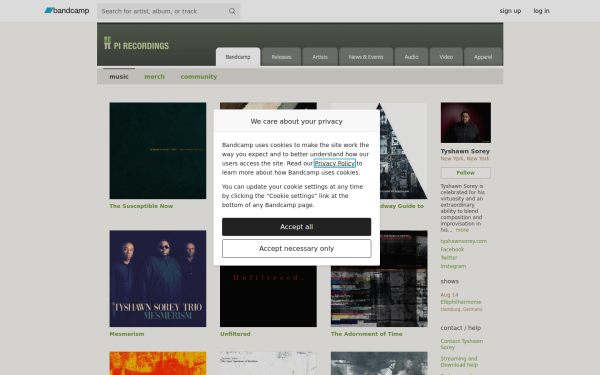This screenshot has width=600, height=375.
Task: Select the community section
Action: pyautogui.click(x=199, y=77)
